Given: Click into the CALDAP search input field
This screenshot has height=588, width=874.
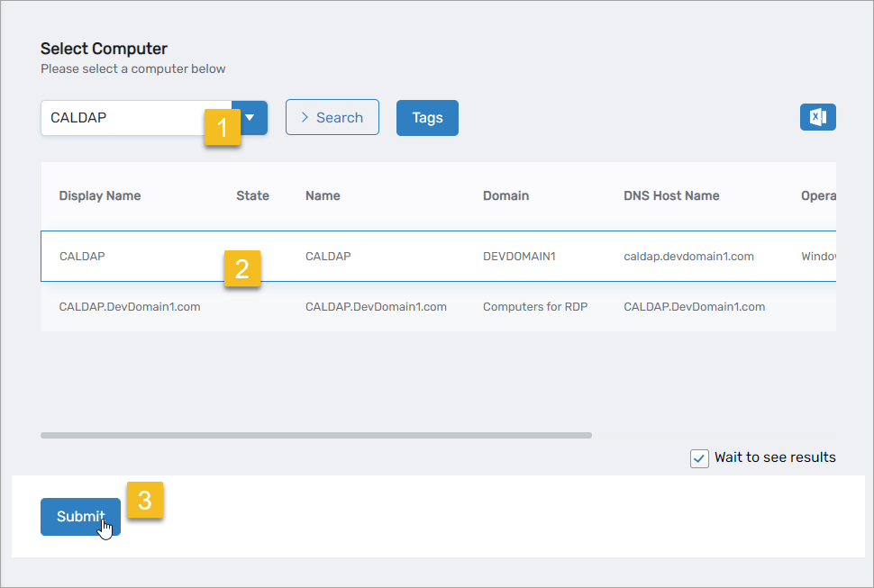Looking at the screenshot, I should [122, 118].
